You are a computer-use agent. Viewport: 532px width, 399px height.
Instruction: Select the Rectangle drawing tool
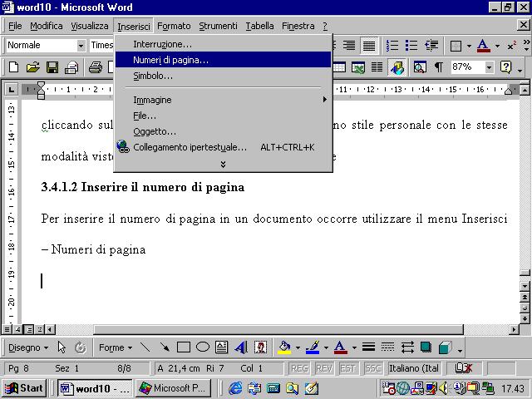[x=184, y=347]
